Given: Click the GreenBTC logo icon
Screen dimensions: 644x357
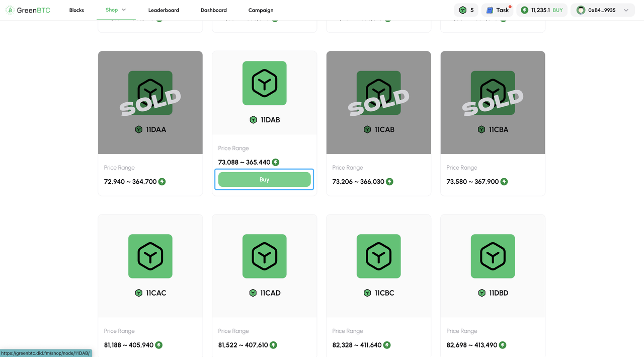Looking at the screenshot, I should [x=10, y=10].
